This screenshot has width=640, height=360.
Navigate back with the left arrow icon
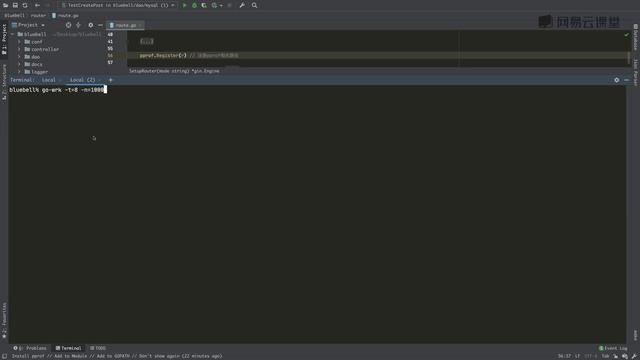(x=37, y=5)
